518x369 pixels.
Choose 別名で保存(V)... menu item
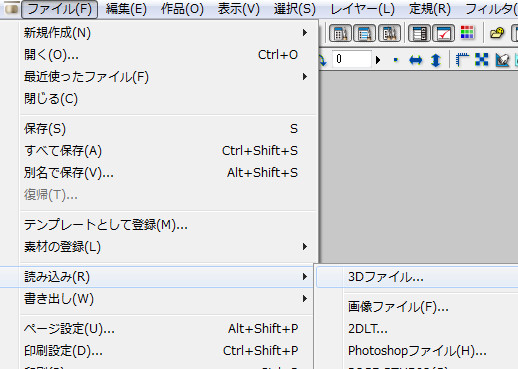[x=166, y=173]
